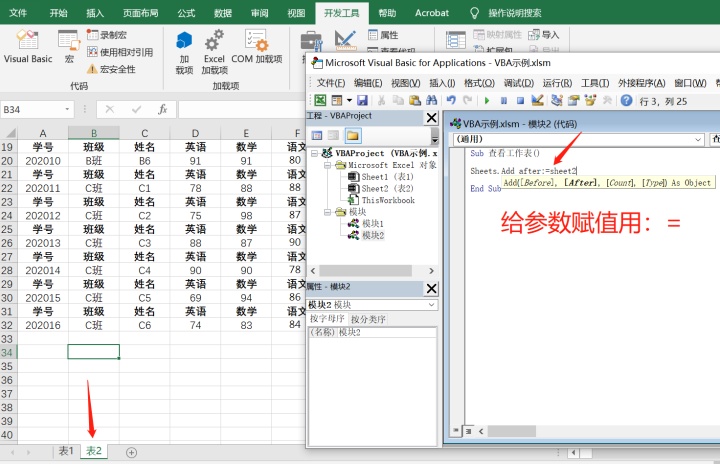Open Macro Security (宏安全性)
Screen dimensions: 720x464
[112, 69]
